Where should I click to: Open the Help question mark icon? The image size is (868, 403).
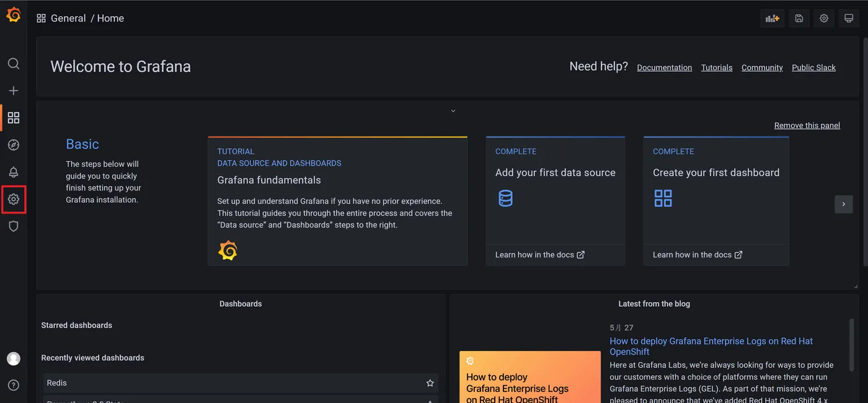tap(13, 385)
